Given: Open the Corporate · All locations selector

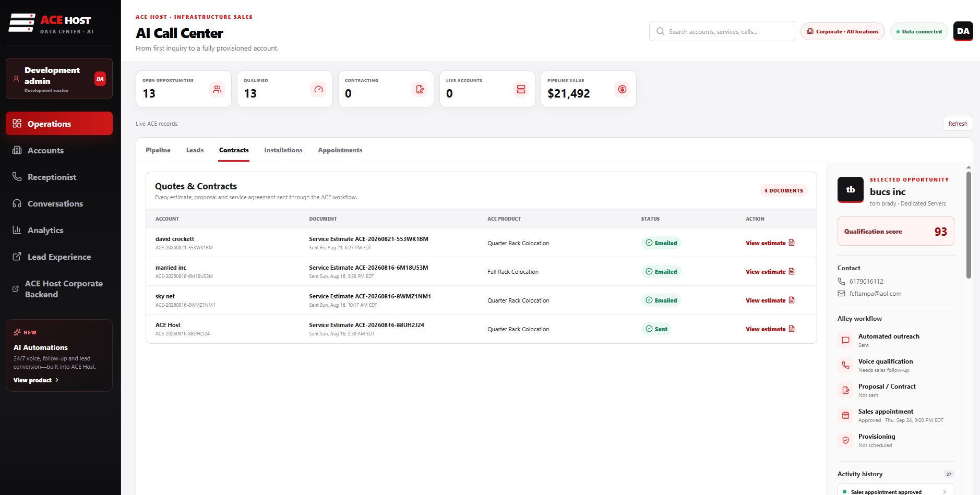Looking at the screenshot, I should point(842,31).
